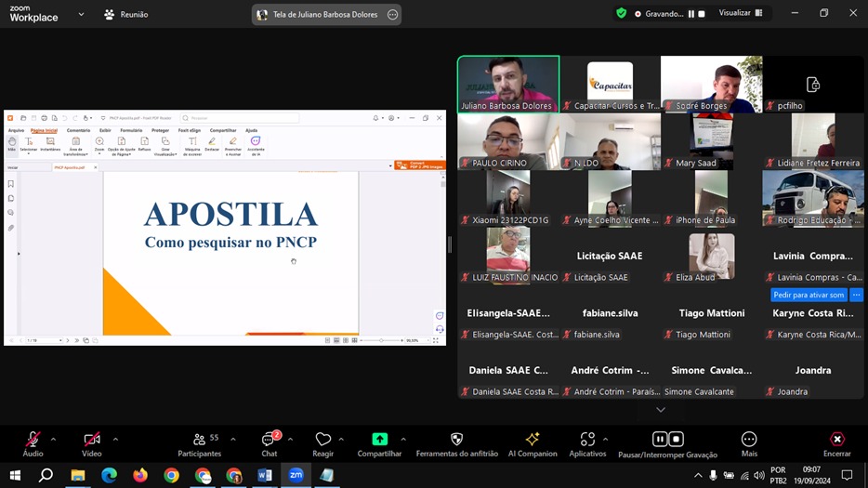Launch the AI Companion sparkle icon
868x488 pixels.
[533, 440]
